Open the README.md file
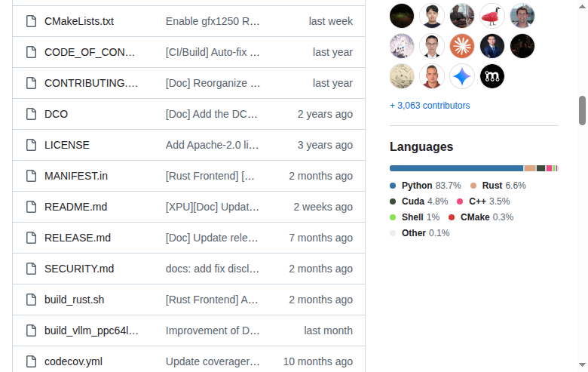The width and height of the screenshot is (588, 372). pyautogui.click(x=75, y=207)
